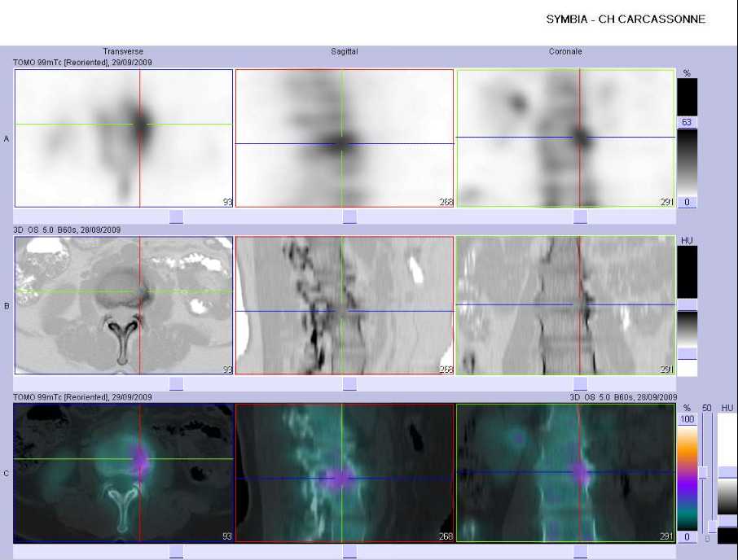Click slice slider handle under row A sagittal view
This screenshot has width=738, height=560.
point(349,217)
